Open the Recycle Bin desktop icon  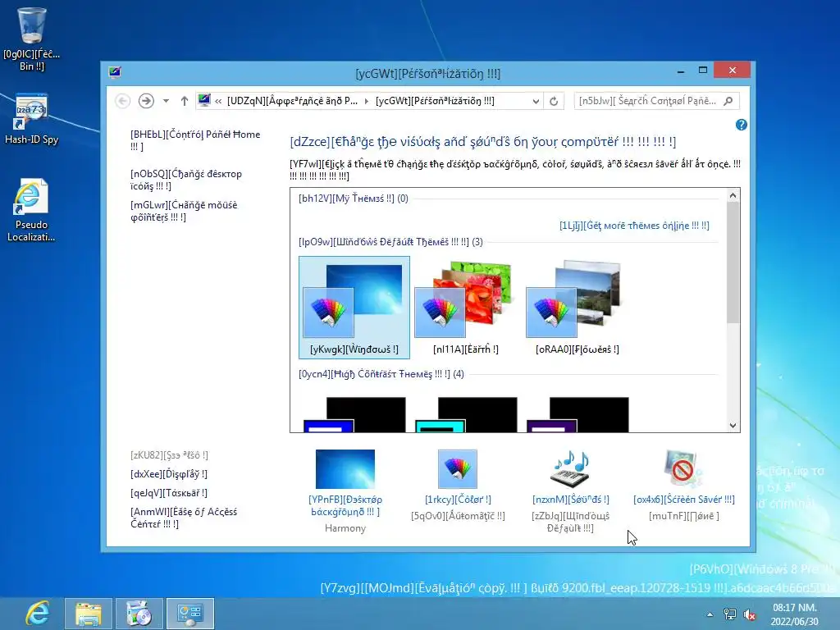[31, 39]
